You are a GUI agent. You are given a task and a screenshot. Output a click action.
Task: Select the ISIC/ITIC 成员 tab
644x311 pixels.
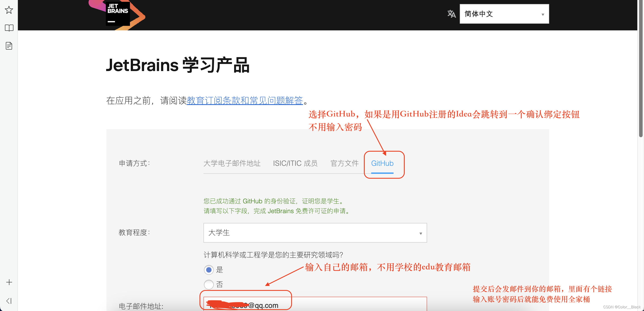(x=295, y=163)
